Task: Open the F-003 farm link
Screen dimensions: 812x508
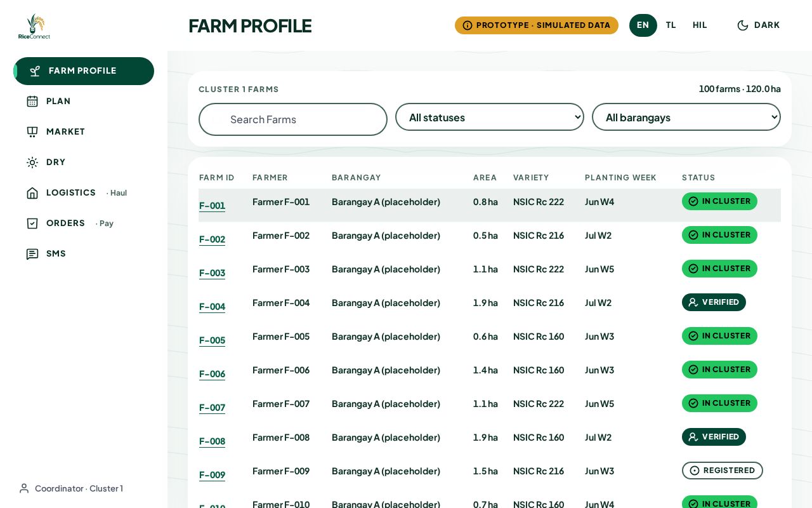Action: tap(212, 273)
